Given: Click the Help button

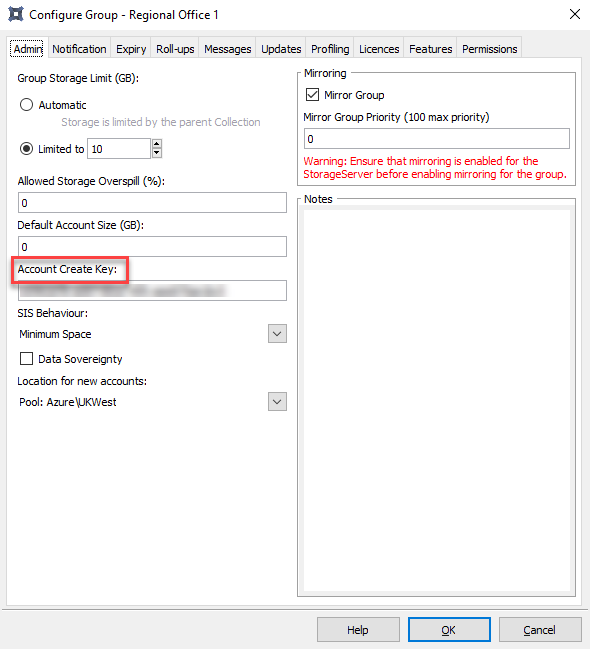Looking at the screenshot, I should [x=358, y=630].
